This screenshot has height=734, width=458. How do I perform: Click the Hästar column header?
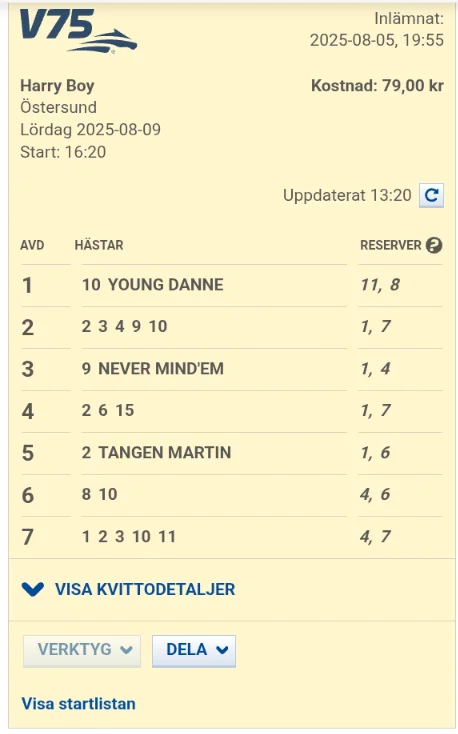pos(99,245)
